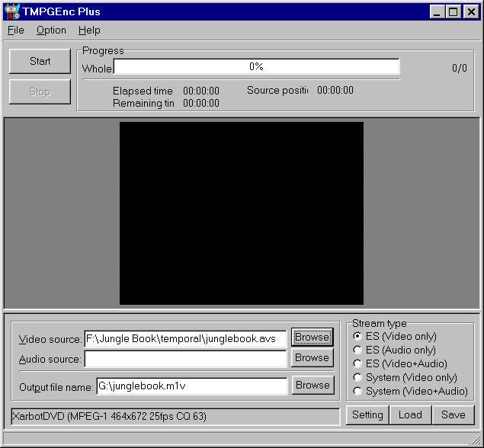Browse for the Output file name
This screenshot has height=448, width=484.
[313, 385]
